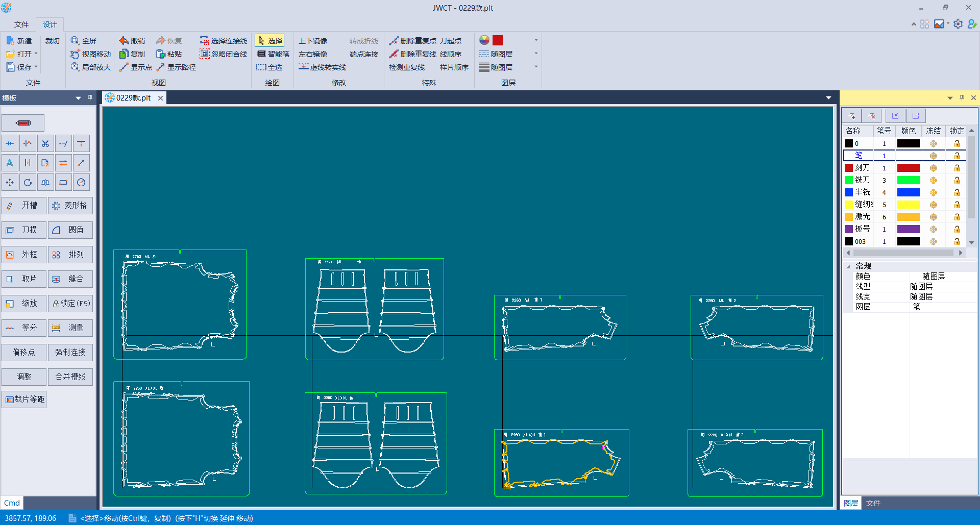Screen dimensions: 980x525
Task: Toggle freeze on the 刻刀 layer
Action: click(x=933, y=168)
